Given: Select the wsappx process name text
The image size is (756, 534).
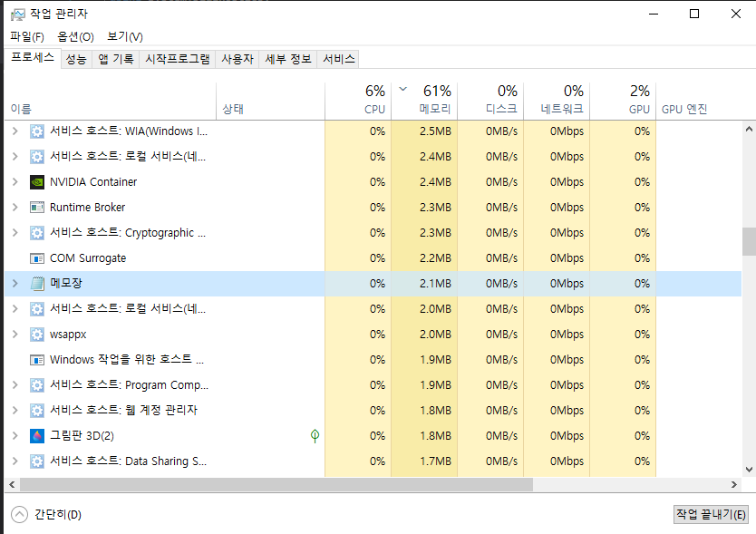Looking at the screenshot, I should 68,335.
